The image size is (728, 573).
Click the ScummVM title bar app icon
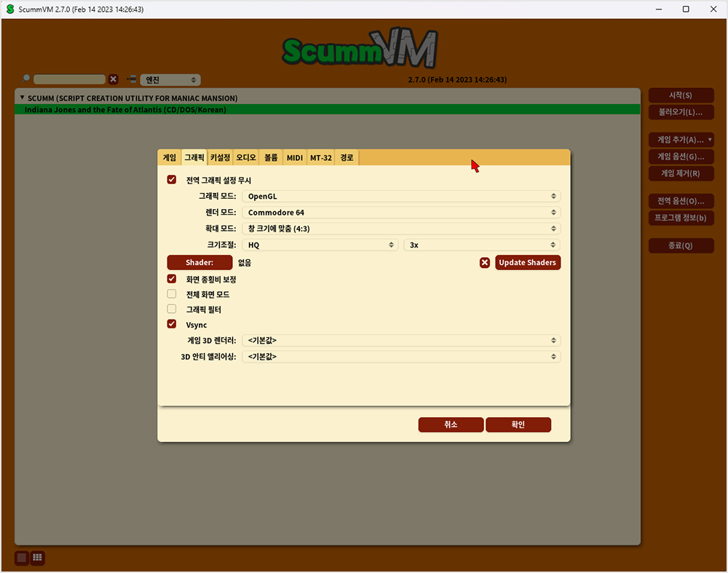click(x=10, y=9)
